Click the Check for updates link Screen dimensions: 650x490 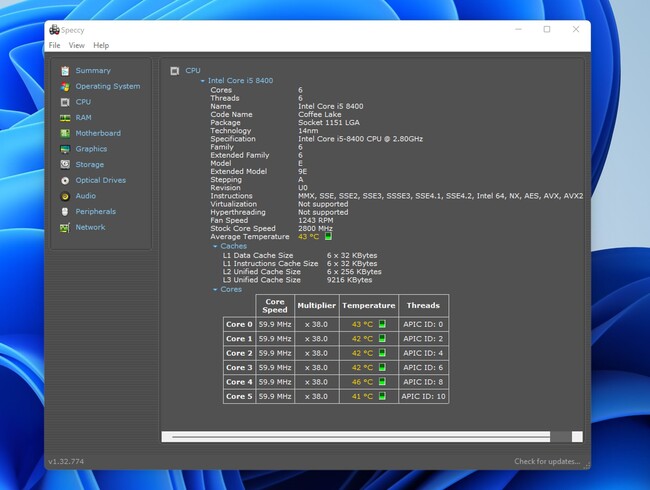pos(547,461)
